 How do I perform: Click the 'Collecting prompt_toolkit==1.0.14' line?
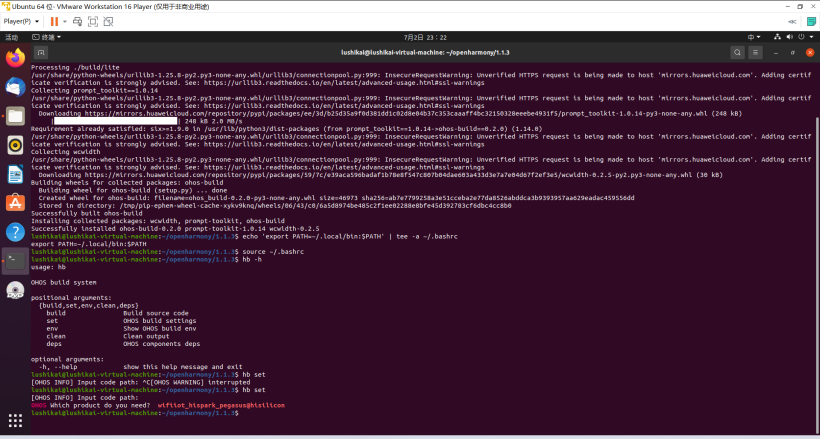point(94,91)
